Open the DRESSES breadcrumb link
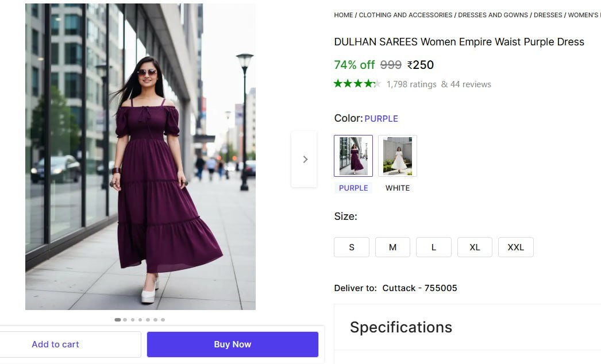Image resolution: width=601 pixels, height=364 pixels. 548,15
